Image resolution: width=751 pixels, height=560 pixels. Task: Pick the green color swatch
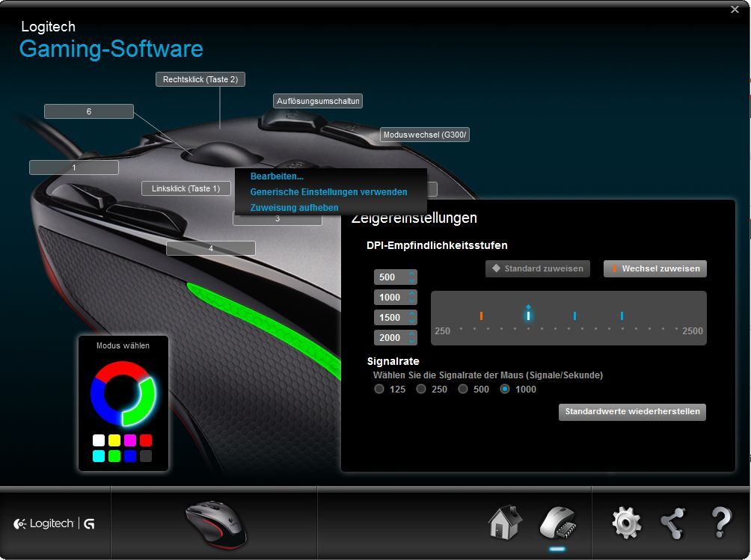(x=114, y=456)
